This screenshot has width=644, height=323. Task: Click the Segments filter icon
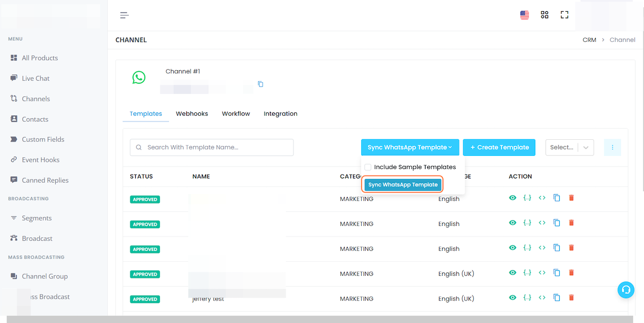click(14, 218)
